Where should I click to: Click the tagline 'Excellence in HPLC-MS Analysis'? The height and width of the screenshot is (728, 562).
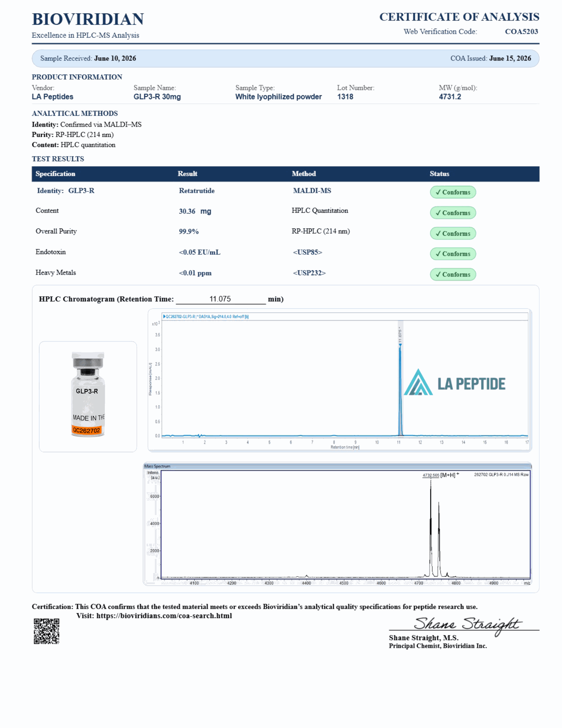point(86,35)
